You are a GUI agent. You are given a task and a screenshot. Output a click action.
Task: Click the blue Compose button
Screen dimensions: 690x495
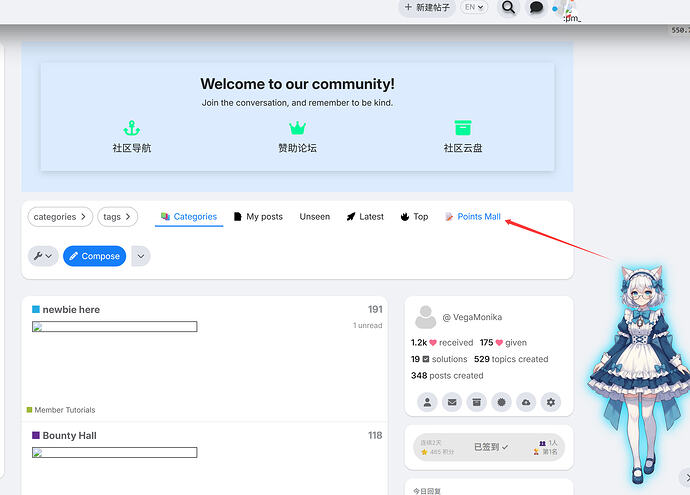[95, 256]
